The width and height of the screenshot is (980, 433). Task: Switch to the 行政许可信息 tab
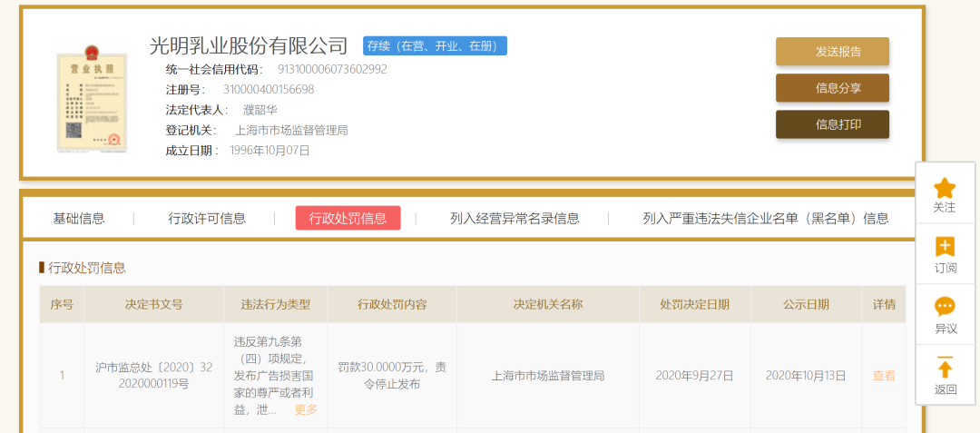[x=207, y=218]
